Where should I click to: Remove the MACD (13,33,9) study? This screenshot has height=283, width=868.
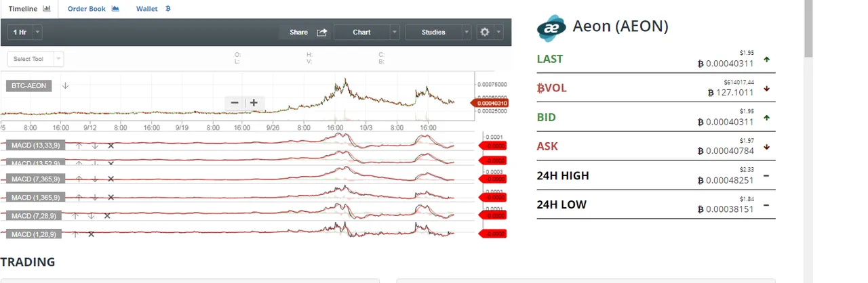(111, 146)
